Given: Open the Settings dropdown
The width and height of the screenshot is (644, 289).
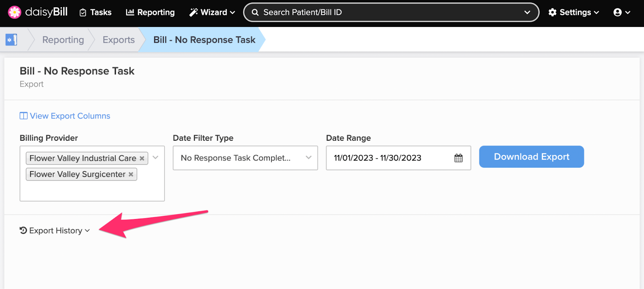Looking at the screenshot, I should [x=574, y=12].
